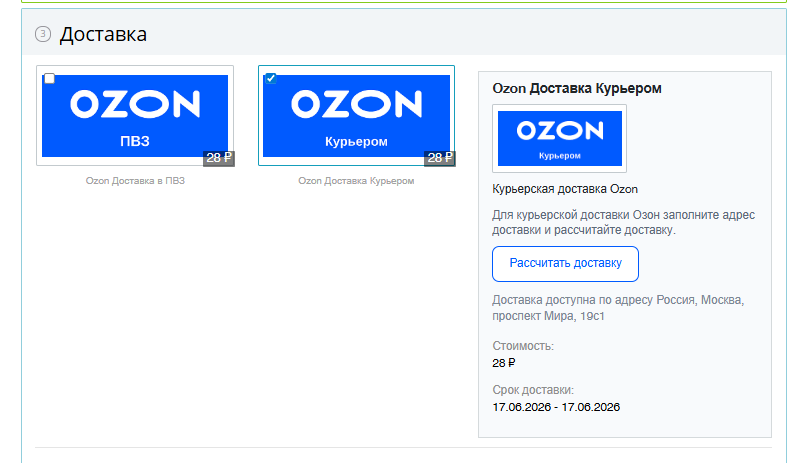Viewport: 809px width, 463px height.
Task: Select the Ozon Курьером delivery banner
Action: click(356, 116)
